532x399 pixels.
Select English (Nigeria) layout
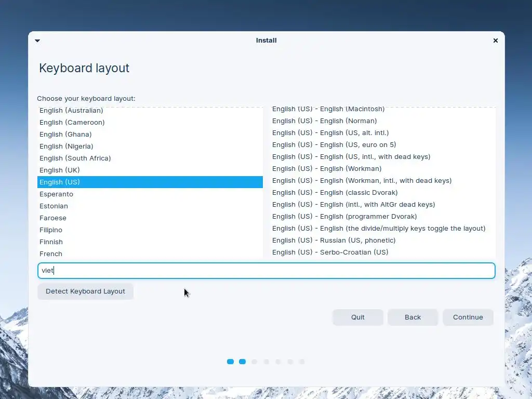[x=150, y=146]
